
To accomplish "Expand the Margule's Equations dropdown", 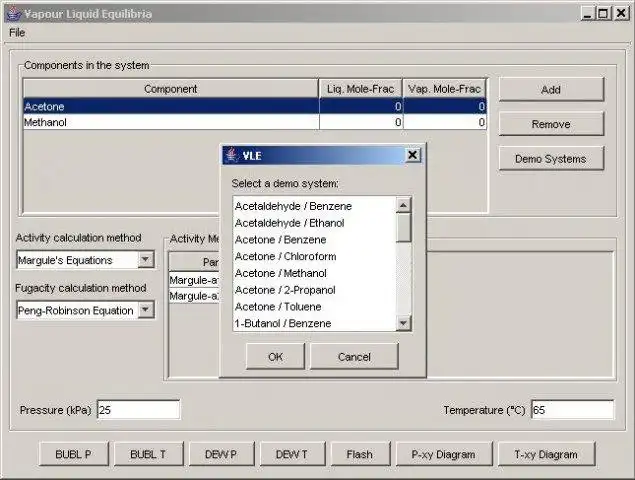I will (x=145, y=260).
